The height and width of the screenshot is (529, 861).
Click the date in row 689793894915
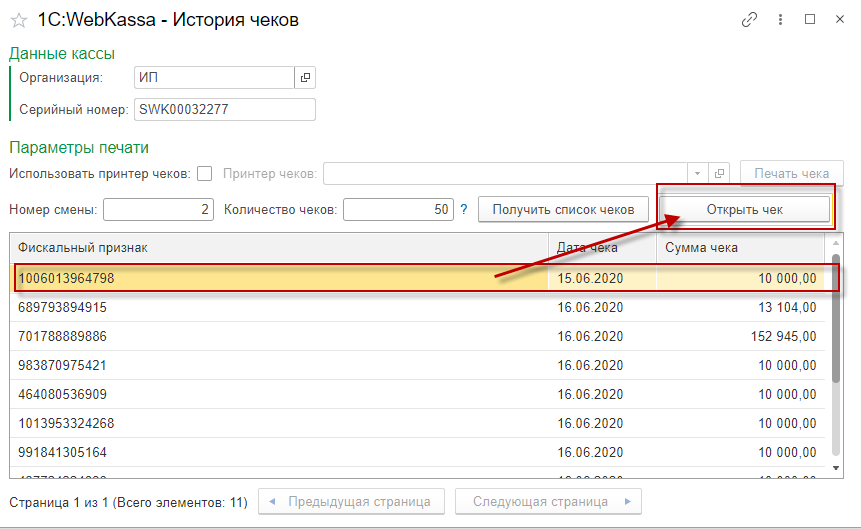602,307
